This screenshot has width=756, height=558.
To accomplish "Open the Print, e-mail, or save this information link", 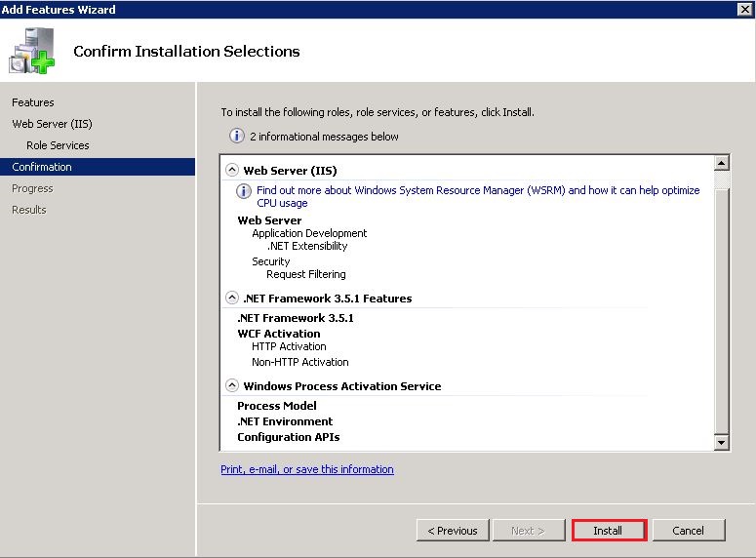I will pos(307,469).
